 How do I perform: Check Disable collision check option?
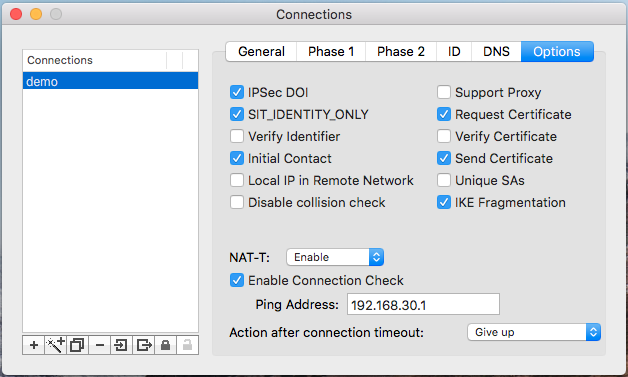point(237,202)
